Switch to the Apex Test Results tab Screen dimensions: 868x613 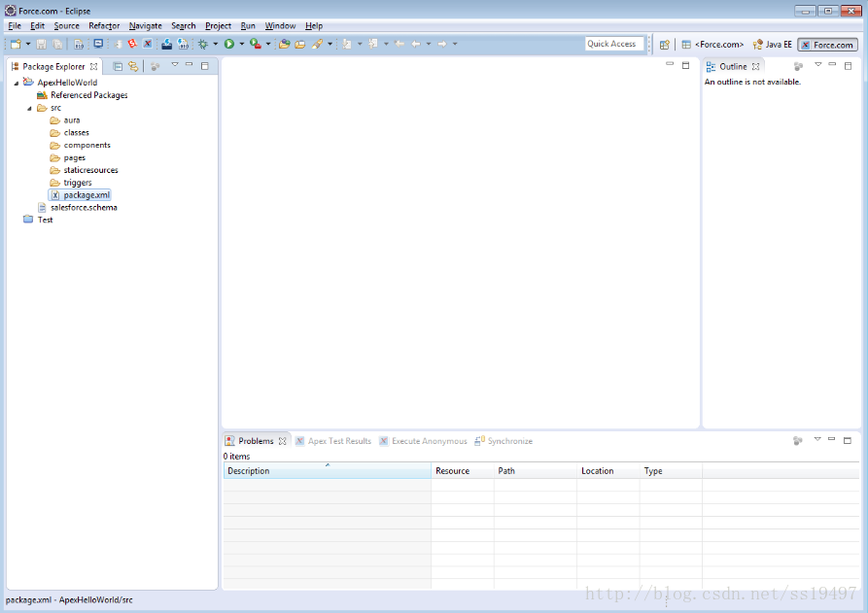coord(333,441)
